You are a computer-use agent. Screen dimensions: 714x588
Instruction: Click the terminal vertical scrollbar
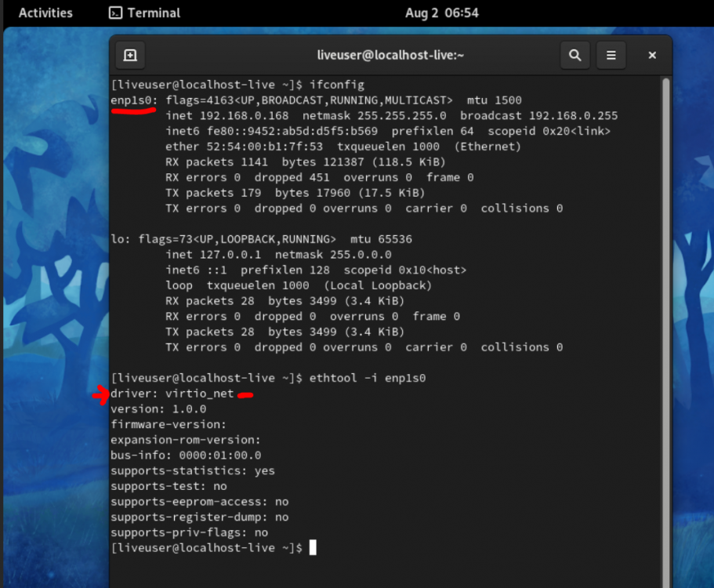point(665,332)
